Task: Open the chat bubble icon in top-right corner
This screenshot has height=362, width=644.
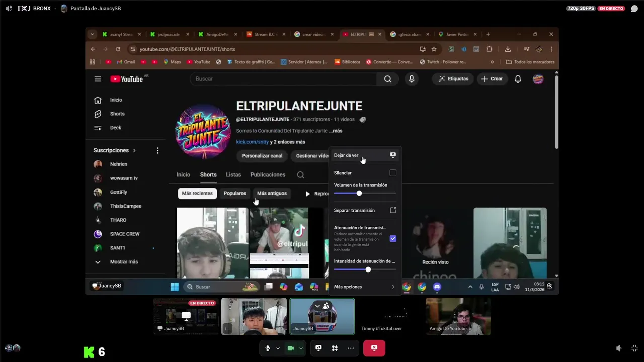Action: [634, 9]
